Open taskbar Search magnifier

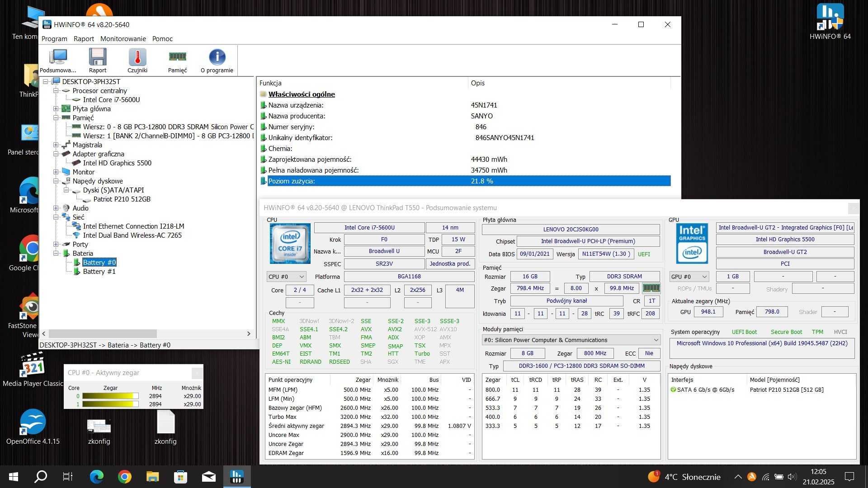[x=41, y=477]
